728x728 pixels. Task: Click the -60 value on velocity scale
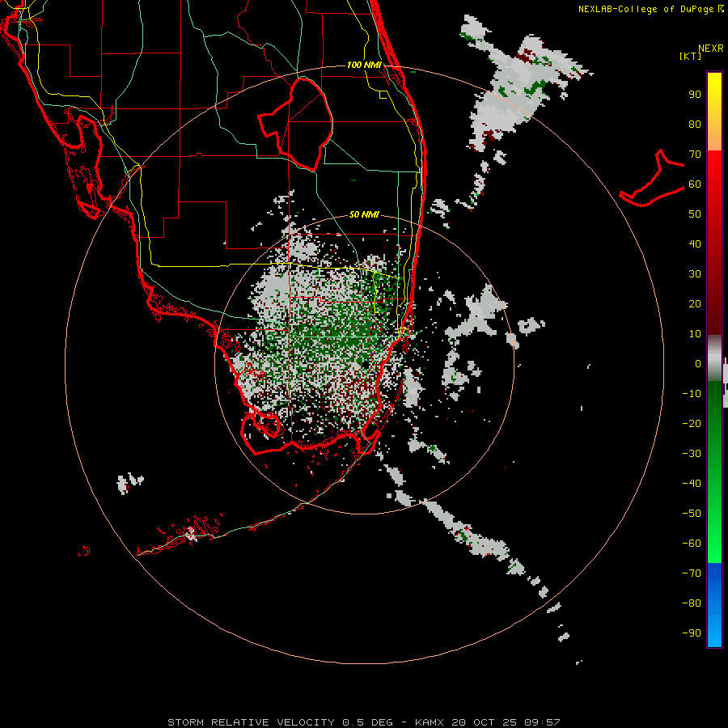(692, 544)
